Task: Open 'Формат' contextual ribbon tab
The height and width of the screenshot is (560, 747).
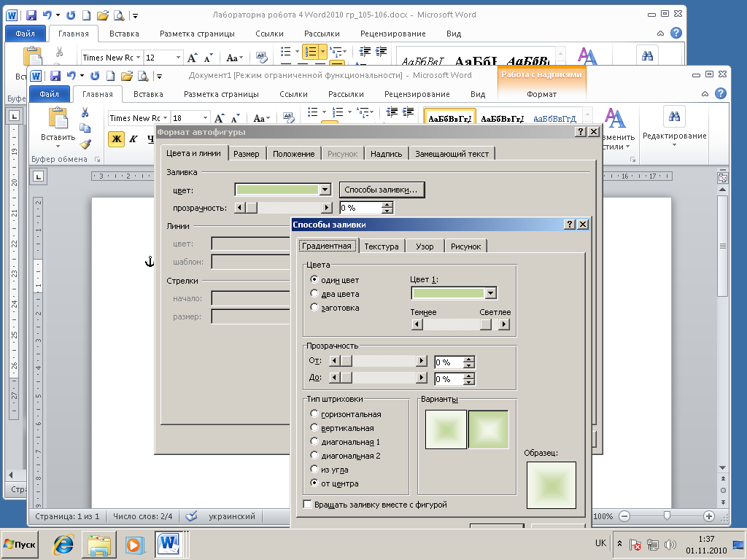Action: [542, 94]
